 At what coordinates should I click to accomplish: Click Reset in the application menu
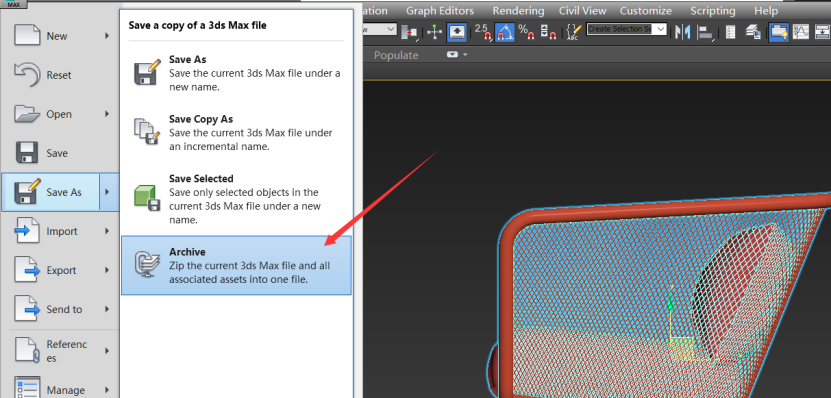coord(60,75)
